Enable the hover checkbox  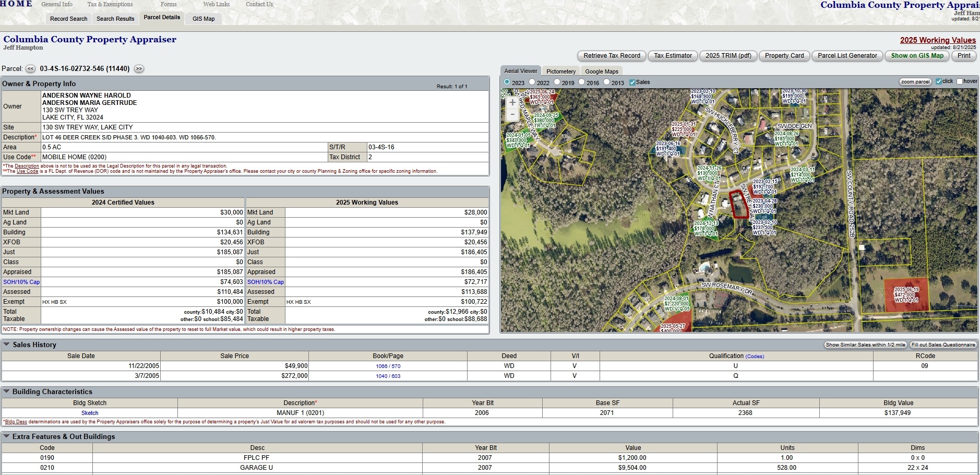(x=959, y=81)
